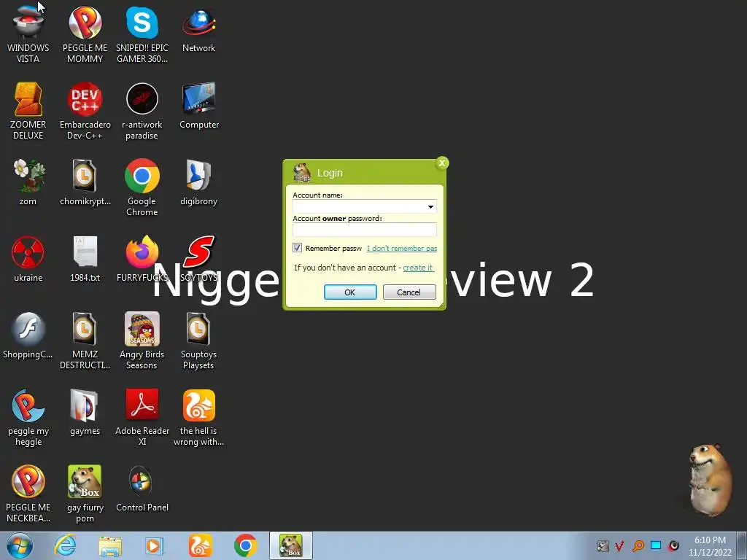Confirm login with the OK button
747x560 pixels.
click(x=350, y=292)
